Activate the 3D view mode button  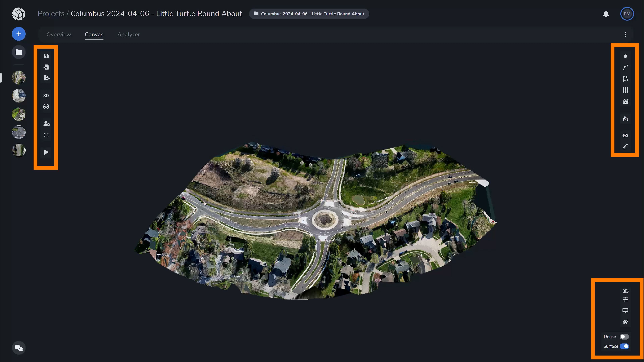46,95
